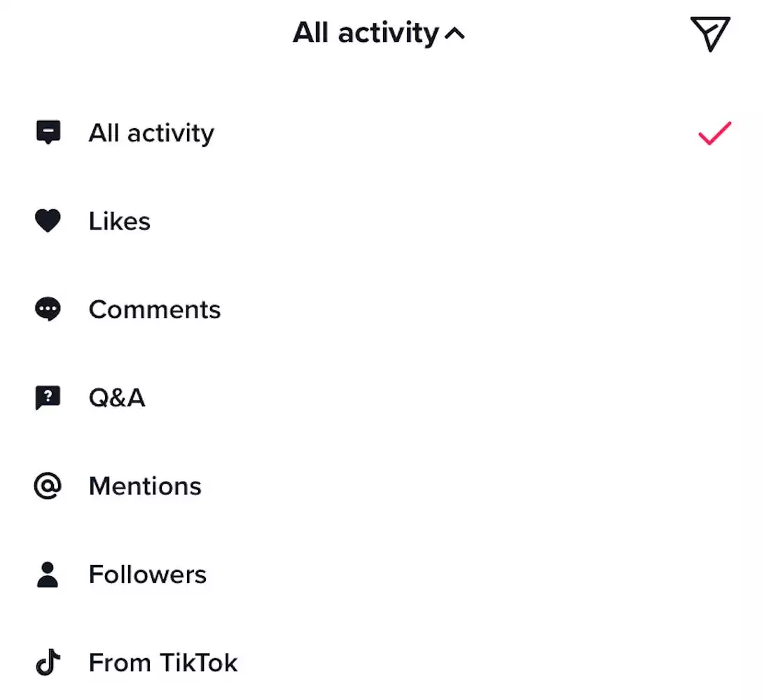
Task: Show only Comments notifications
Action: click(x=155, y=309)
